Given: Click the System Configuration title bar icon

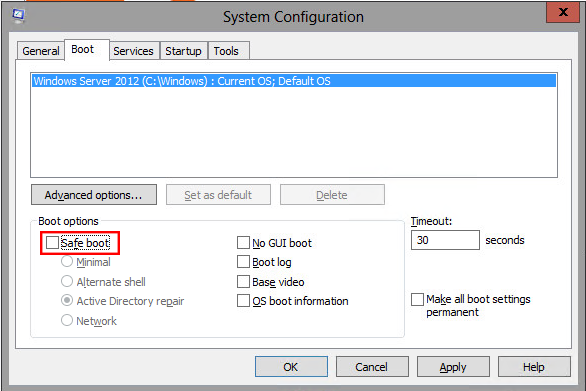Looking at the screenshot, I should tap(18, 16).
